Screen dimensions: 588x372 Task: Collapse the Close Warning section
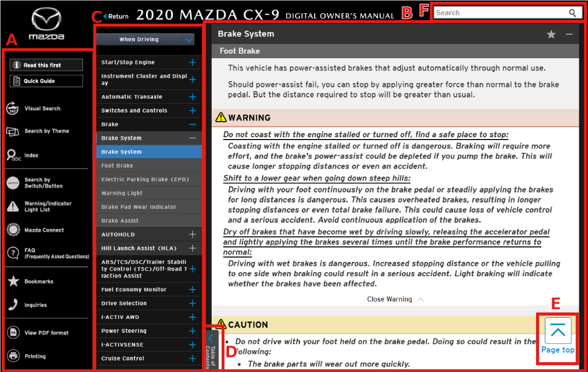coord(395,299)
